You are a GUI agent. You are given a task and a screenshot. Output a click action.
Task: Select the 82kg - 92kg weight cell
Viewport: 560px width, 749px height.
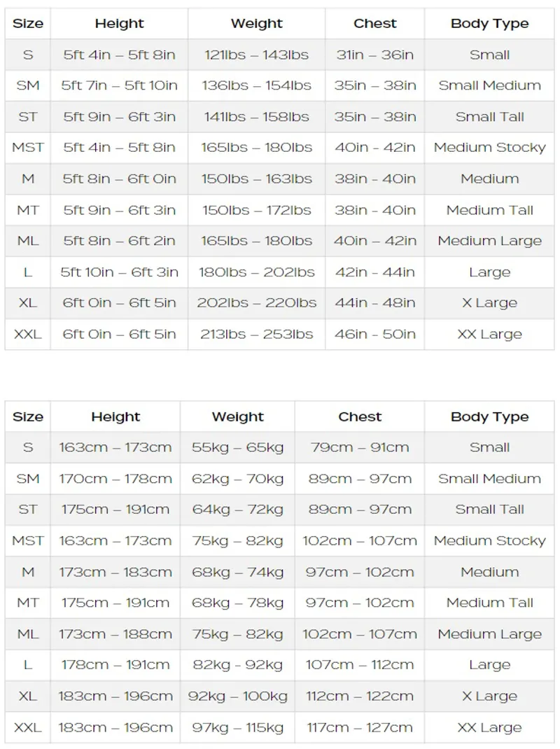237,665
